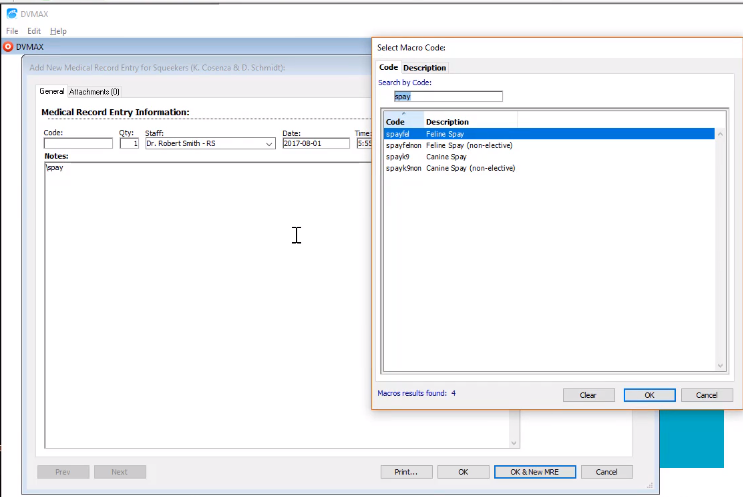Viewport: 743px width, 497px height.
Task: Click the window resize grip in corner
Action: coord(650,485)
